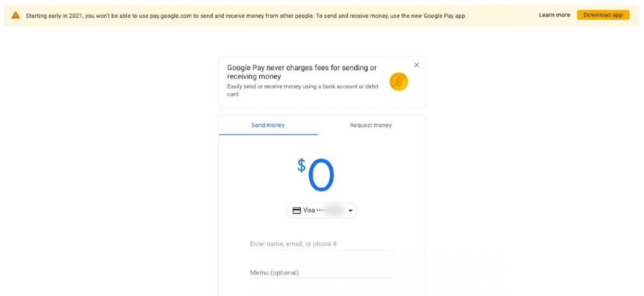The width and height of the screenshot is (644, 296).
Task: Expand the payment method dropdown arrow
Action: 350,211
